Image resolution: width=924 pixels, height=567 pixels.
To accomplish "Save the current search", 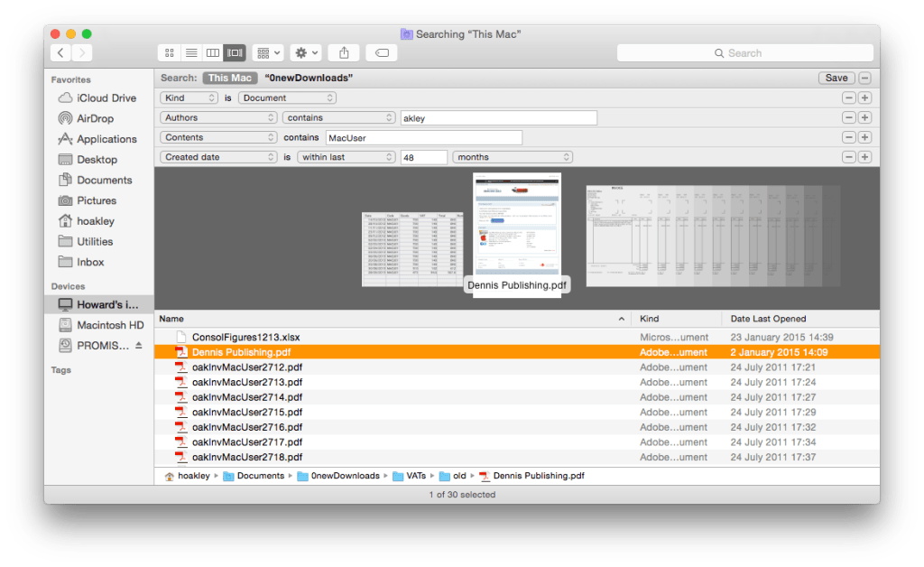I will click(x=836, y=78).
